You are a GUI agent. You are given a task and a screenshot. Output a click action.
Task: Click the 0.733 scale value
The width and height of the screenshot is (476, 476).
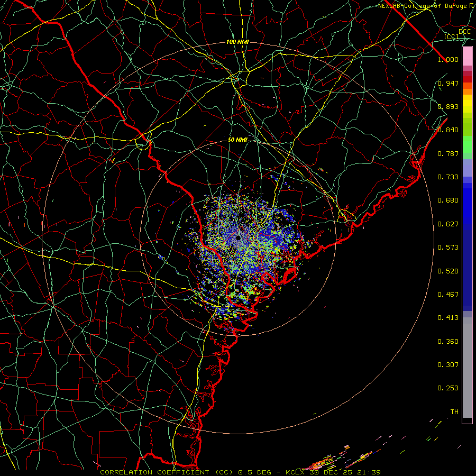(x=448, y=177)
